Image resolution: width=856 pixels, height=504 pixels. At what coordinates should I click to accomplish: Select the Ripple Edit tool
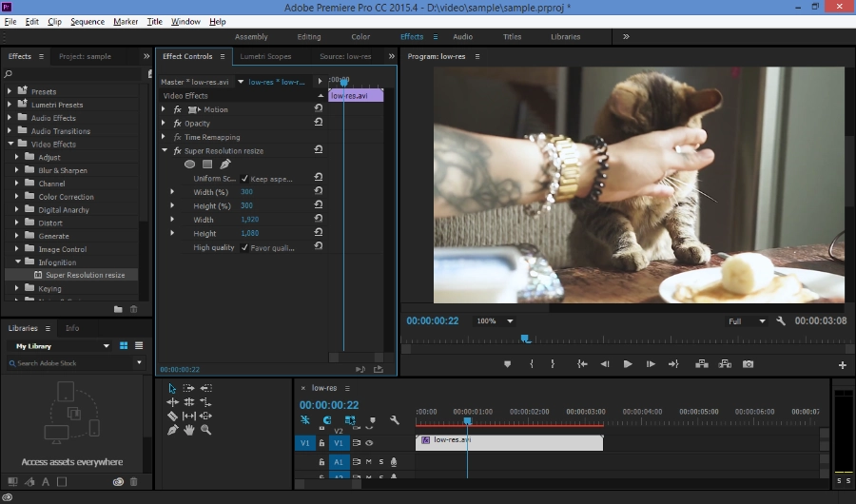[x=172, y=402]
